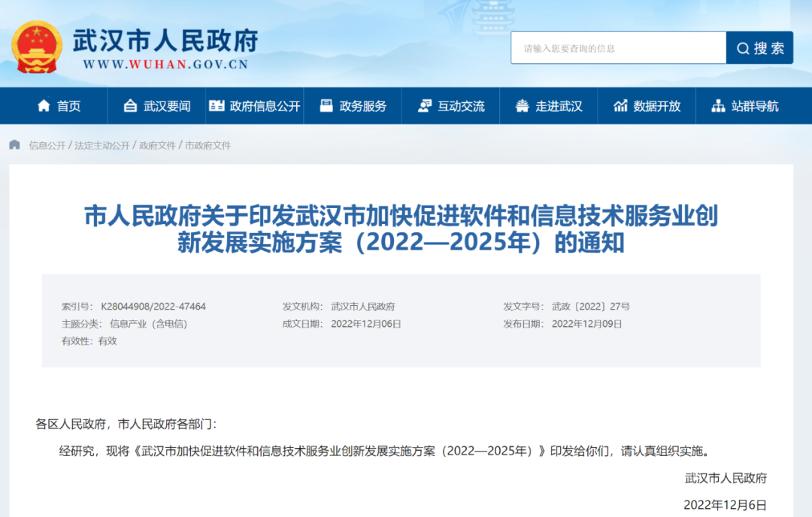Click the breadcrumb home icon
Viewport: 812px width, 517px height.
click(x=15, y=145)
